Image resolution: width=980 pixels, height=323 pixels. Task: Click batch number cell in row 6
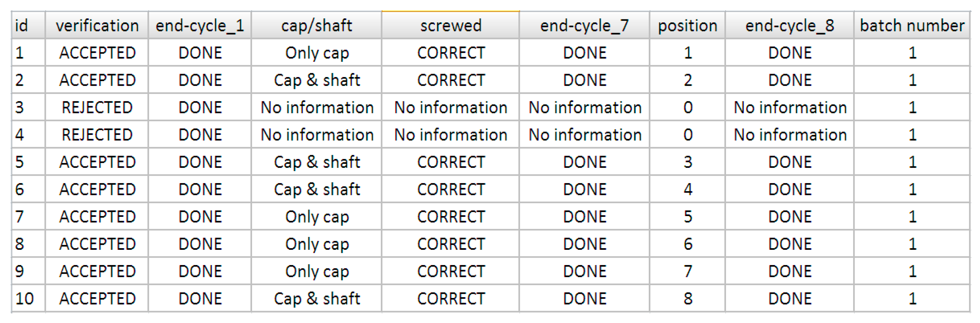912,189
